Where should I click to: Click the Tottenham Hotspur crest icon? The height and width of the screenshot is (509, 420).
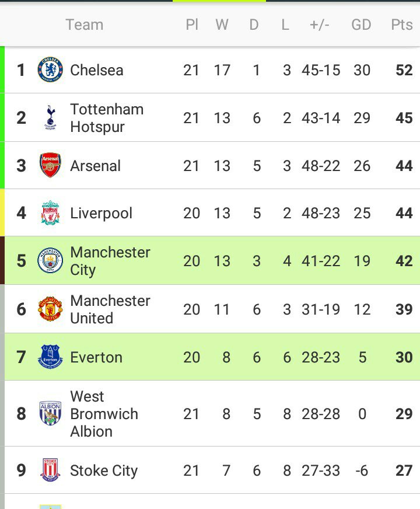(50, 118)
